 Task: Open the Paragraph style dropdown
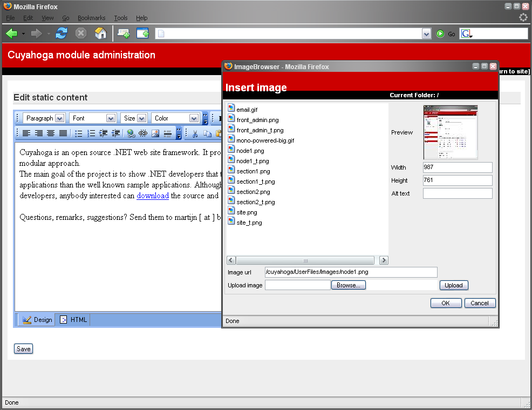[44, 118]
